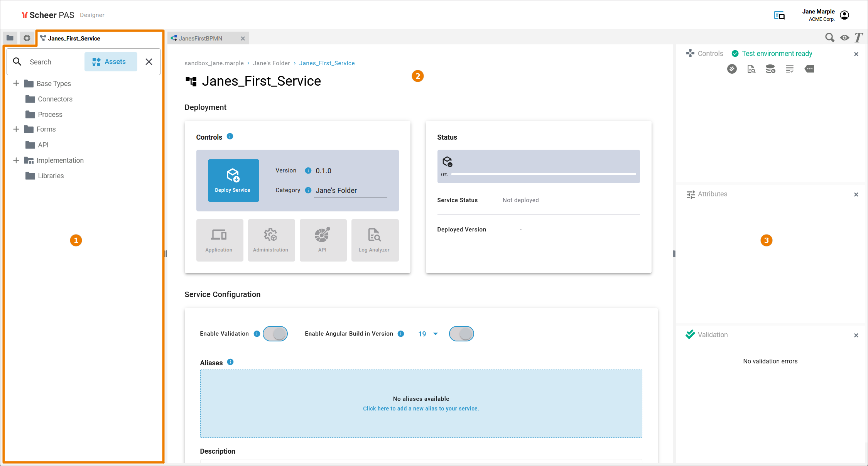Click the Assets button
This screenshot has width=868, height=466.
pyautogui.click(x=110, y=62)
